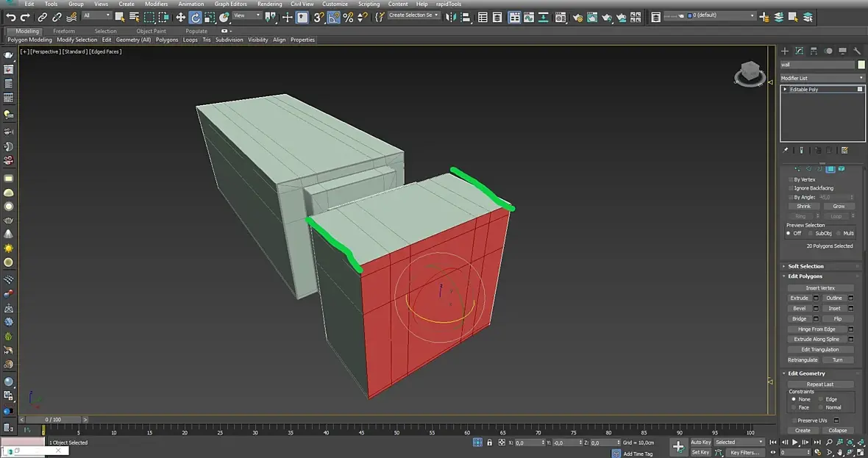This screenshot has height=458, width=868.
Task: Click the Extrude button
Action: [799, 298]
